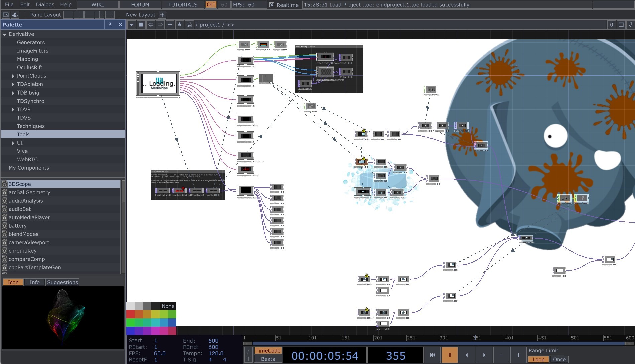Select the four-pane grid layout
635x364 pixels.
pos(110,15)
